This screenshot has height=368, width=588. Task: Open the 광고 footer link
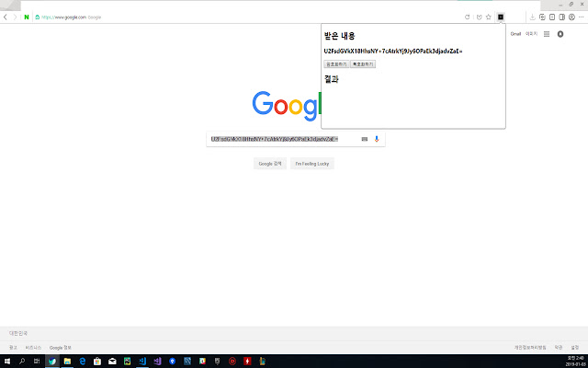click(x=13, y=348)
